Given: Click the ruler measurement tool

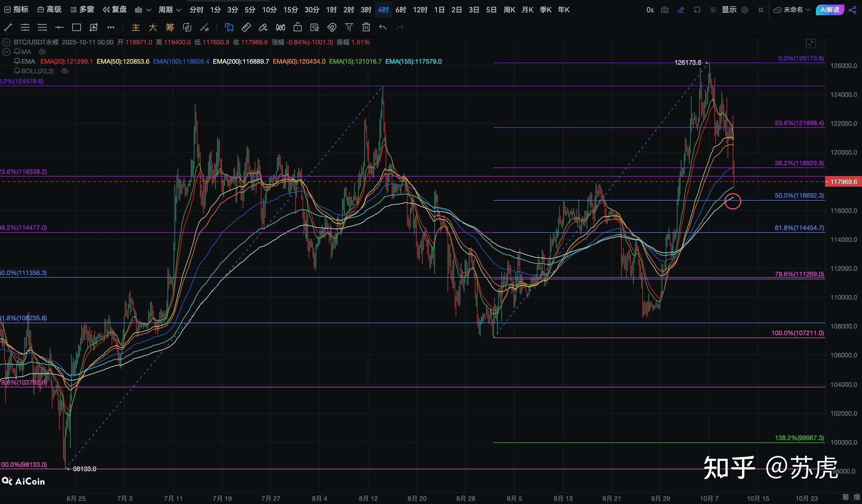Looking at the screenshot, I should [246, 27].
